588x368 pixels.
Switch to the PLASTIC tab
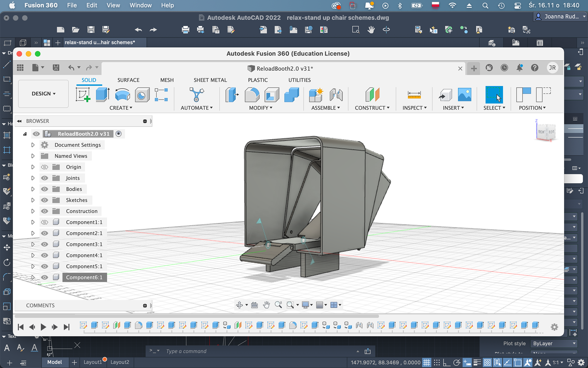(x=258, y=80)
